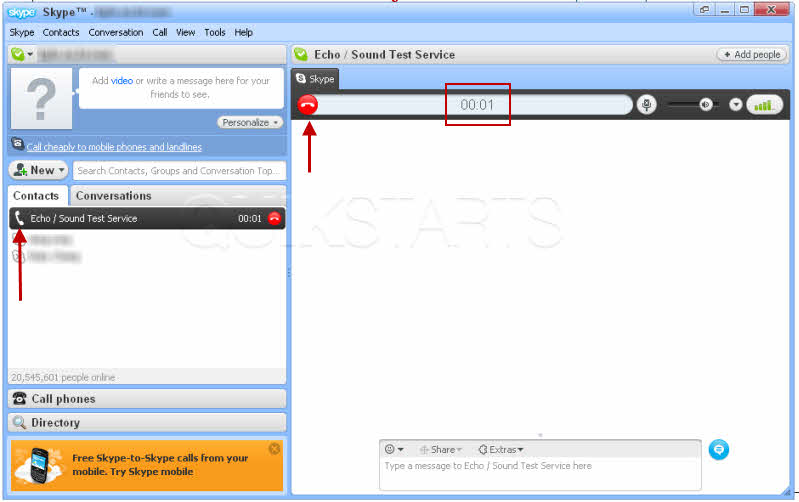Open the emoticon picker
Viewport: 799px width, 502px height.
tap(394, 450)
